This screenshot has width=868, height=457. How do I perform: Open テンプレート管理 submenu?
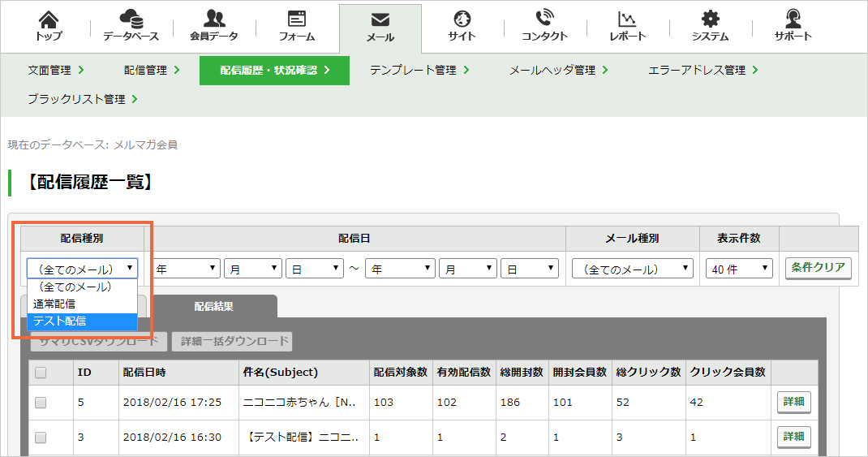(x=419, y=71)
